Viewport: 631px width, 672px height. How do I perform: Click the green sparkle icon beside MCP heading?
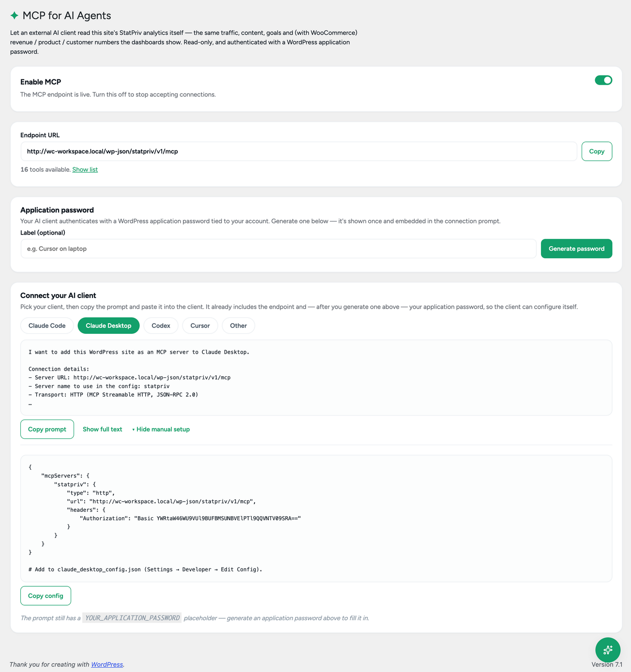coord(15,15)
